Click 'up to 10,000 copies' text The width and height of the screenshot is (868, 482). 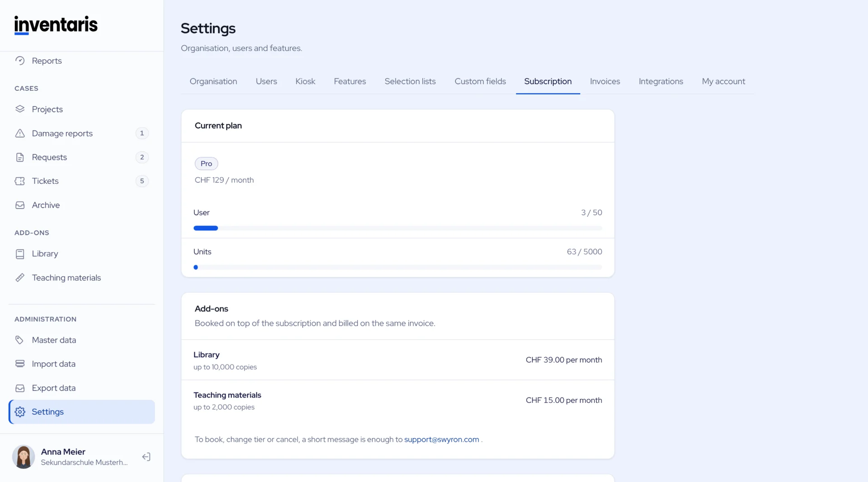[225, 367]
